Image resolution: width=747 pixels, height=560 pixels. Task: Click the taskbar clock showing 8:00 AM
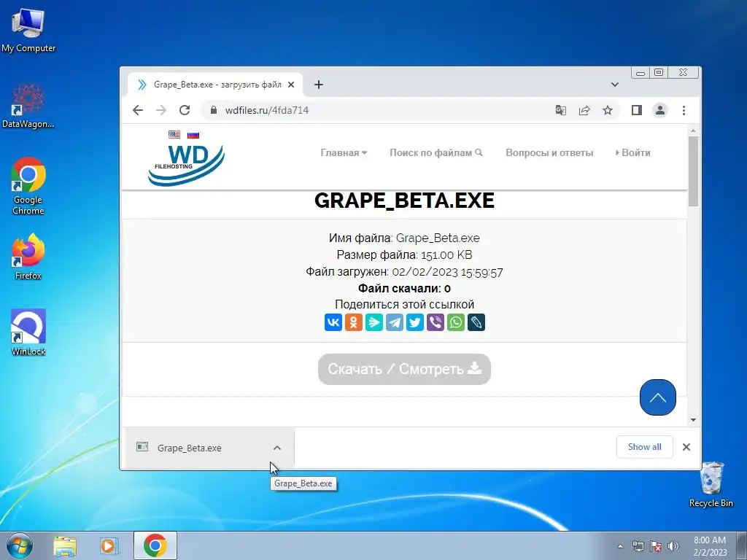[711, 546]
